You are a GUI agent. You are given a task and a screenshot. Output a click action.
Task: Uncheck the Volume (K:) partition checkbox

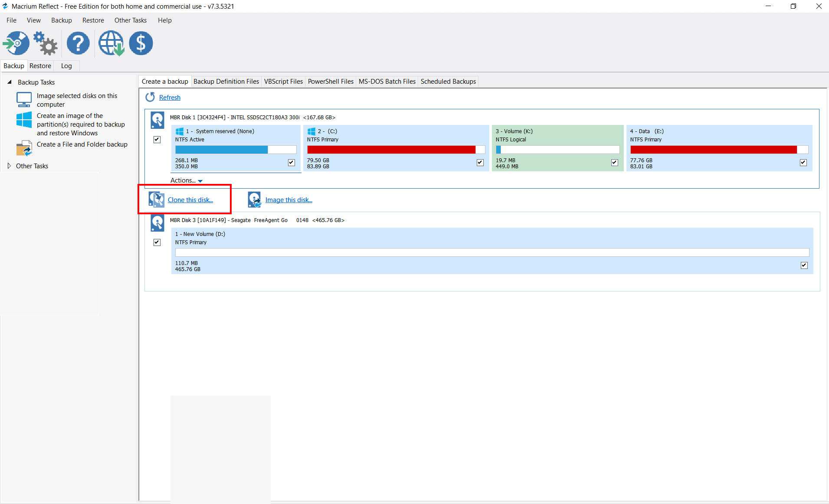(x=615, y=163)
